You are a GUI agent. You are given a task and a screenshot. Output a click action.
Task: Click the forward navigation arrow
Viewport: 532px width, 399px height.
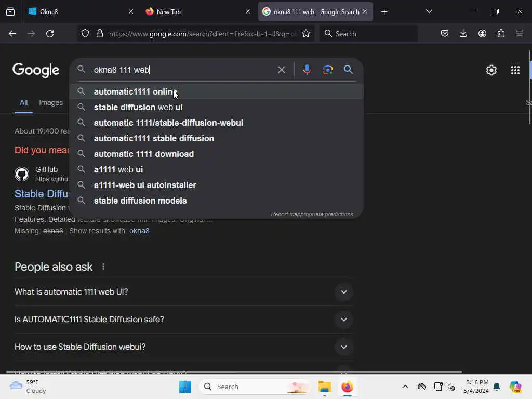(x=31, y=34)
